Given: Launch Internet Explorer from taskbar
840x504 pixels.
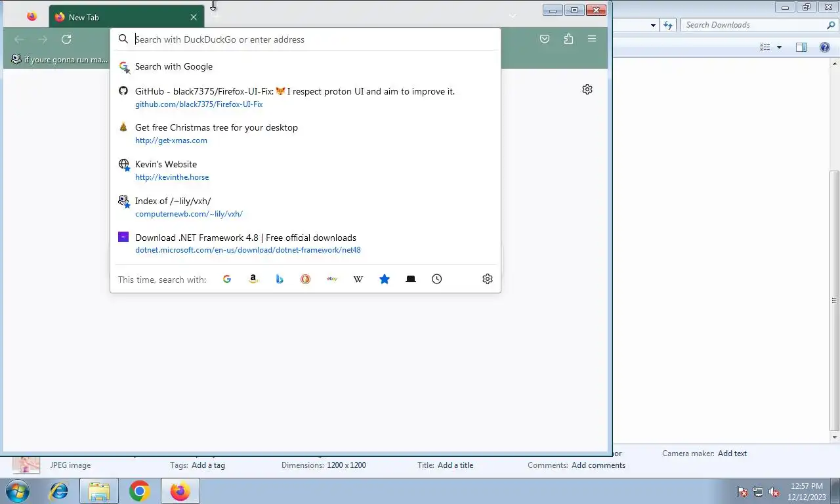Looking at the screenshot, I should 59,491.
